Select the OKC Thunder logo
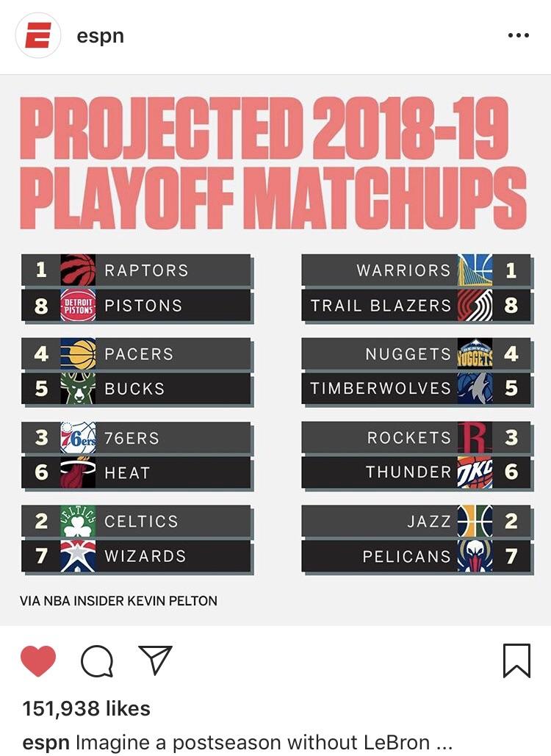 (x=477, y=472)
